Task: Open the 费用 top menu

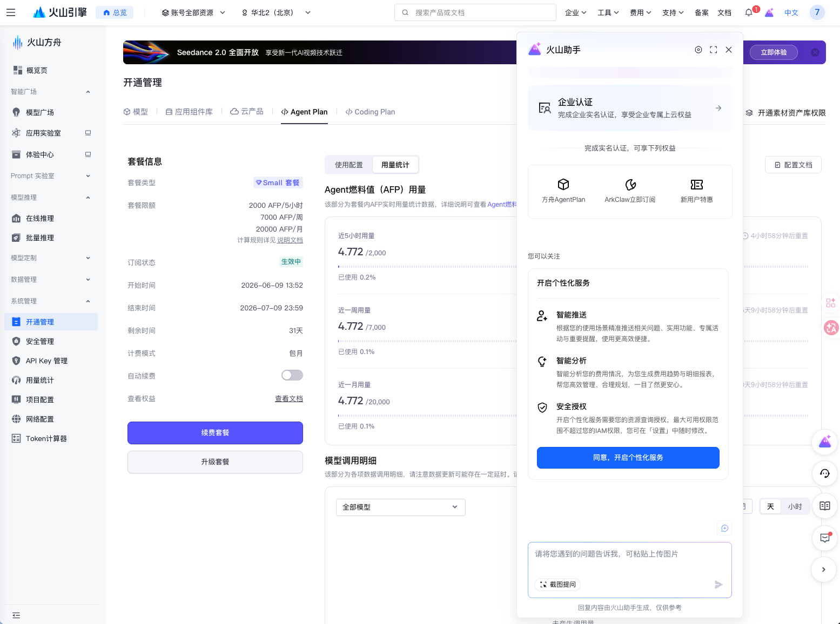Action: [641, 12]
